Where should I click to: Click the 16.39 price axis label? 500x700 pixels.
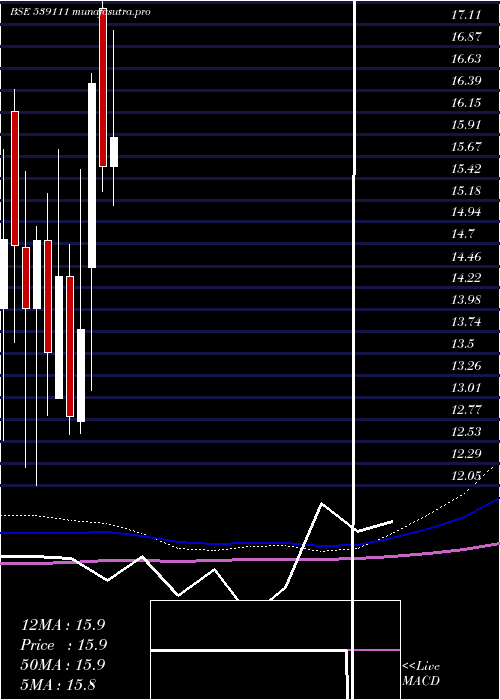pos(466,81)
